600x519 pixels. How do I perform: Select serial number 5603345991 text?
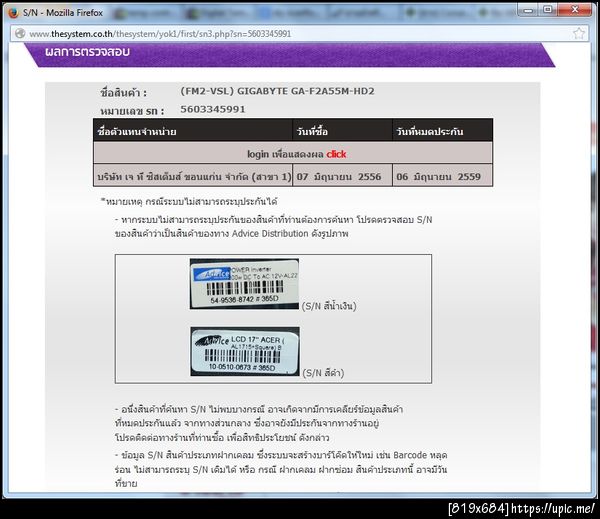(x=213, y=109)
